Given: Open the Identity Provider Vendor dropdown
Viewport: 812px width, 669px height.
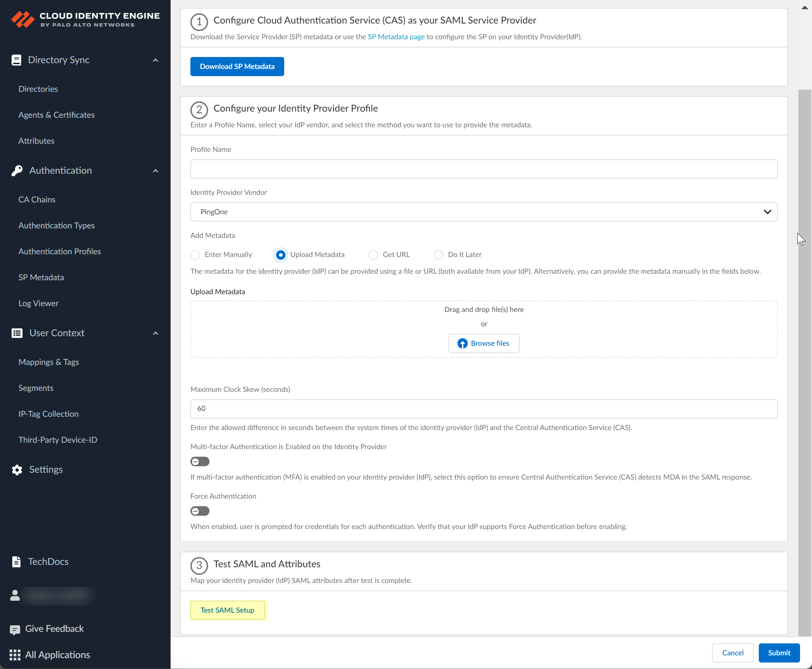Looking at the screenshot, I should (x=483, y=212).
